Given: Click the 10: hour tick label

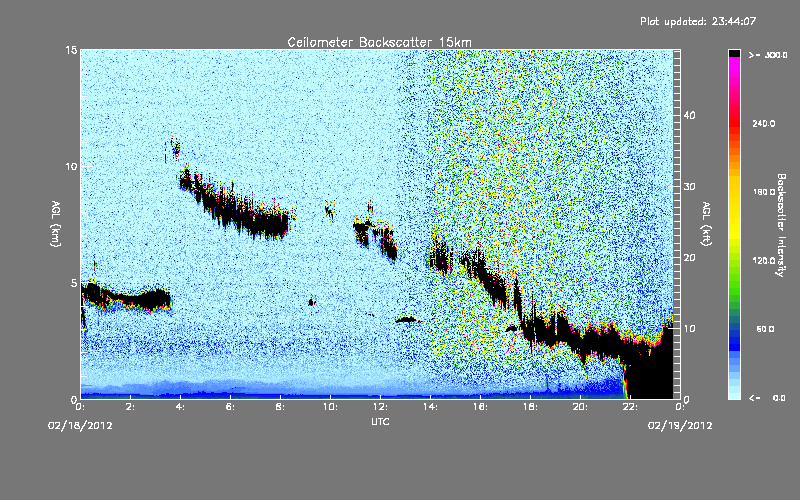Looking at the screenshot, I should [330, 407].
